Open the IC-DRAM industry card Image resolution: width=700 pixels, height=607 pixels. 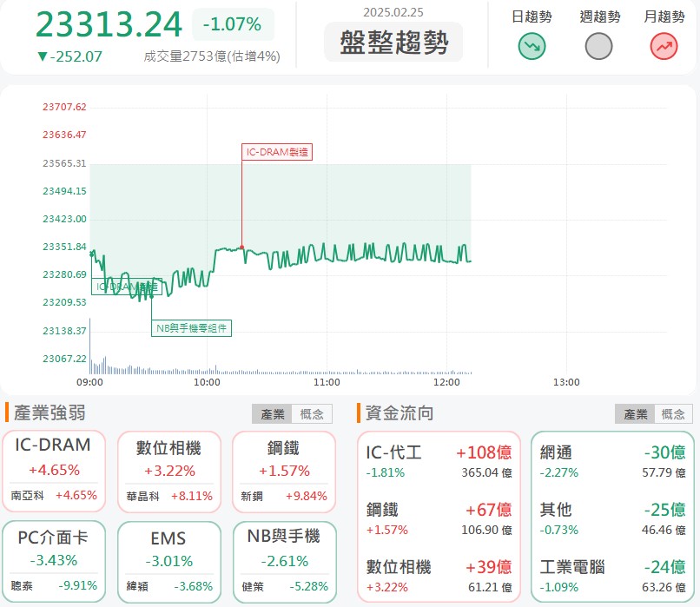tap(54, 470)
